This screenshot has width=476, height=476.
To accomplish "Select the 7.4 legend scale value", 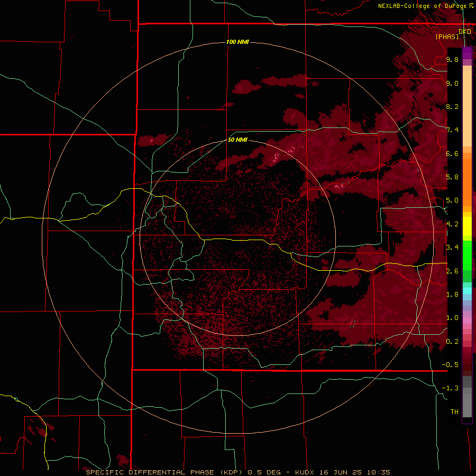I will (x=452, y=130).
